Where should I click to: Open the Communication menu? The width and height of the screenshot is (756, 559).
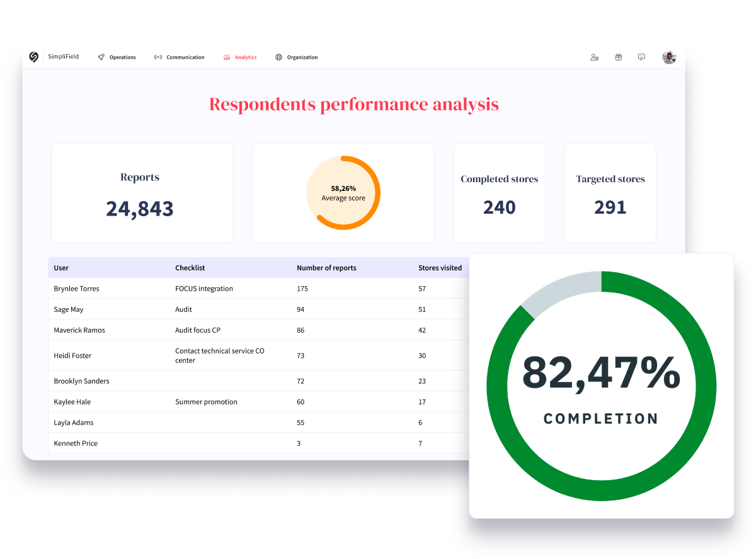coord(185,57)
